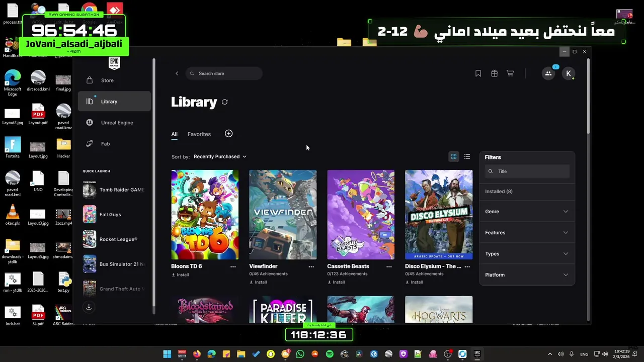Open File Explorer from the taskbar
Screen dimensions: 644x362
tap(241, 354)
